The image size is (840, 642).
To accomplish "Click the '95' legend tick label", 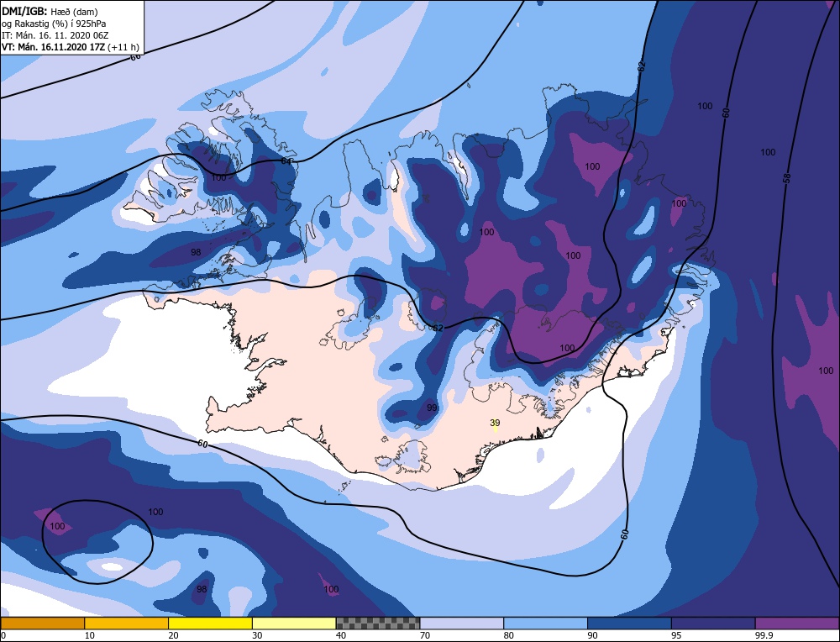I will (676, 635).
